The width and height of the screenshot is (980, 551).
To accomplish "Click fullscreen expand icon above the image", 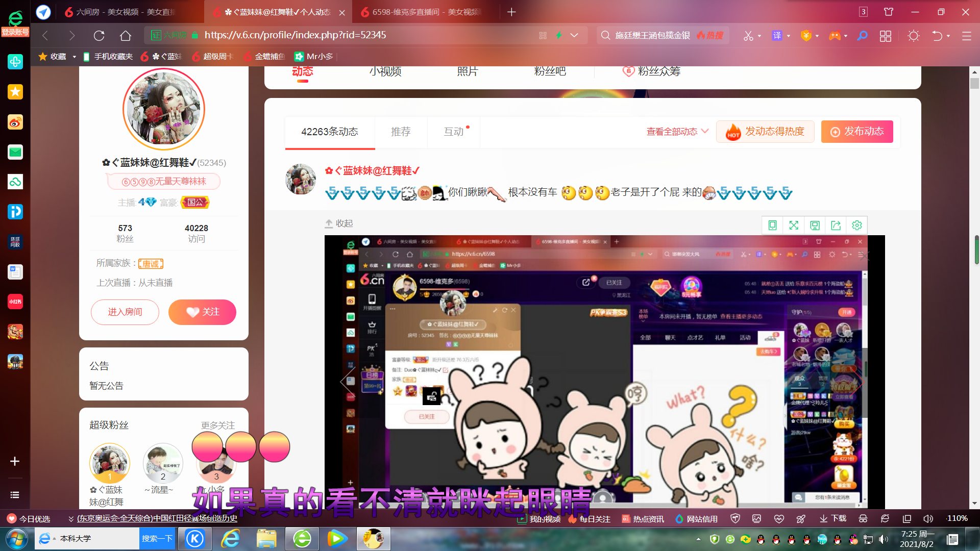I will point(794,225).
